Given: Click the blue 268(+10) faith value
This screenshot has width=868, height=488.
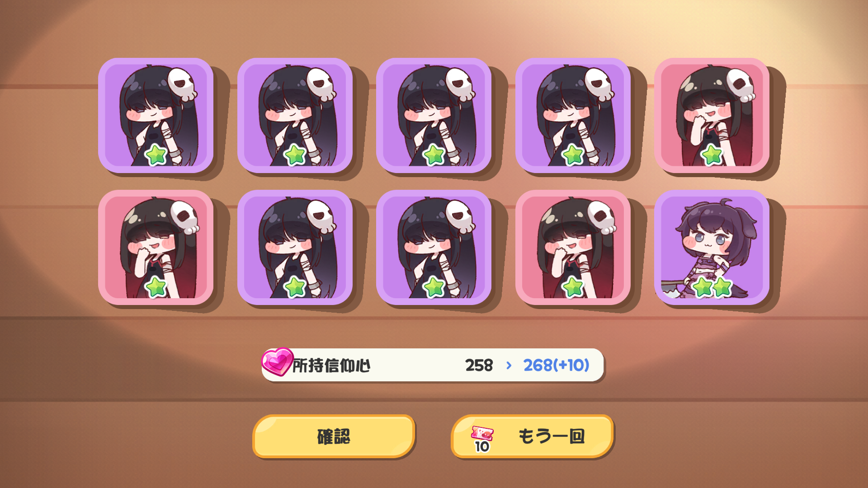Looking at the screenshot, I should click(x=556, y=365).
